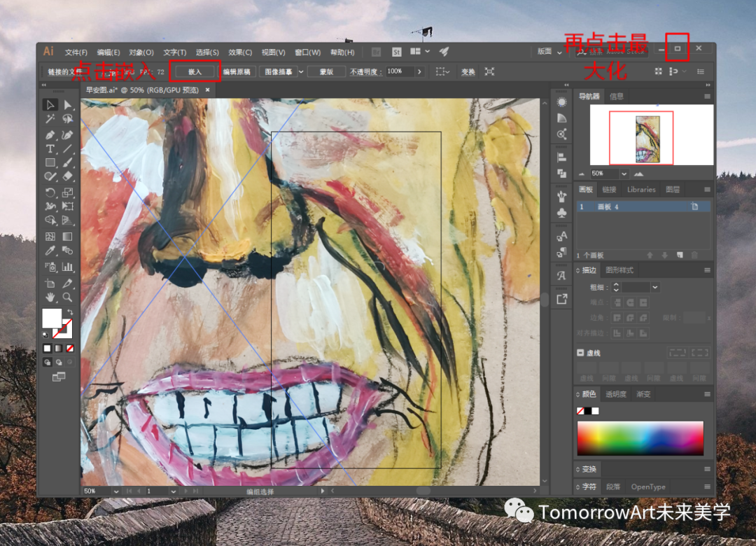Expand the 变换 panel

589,469
